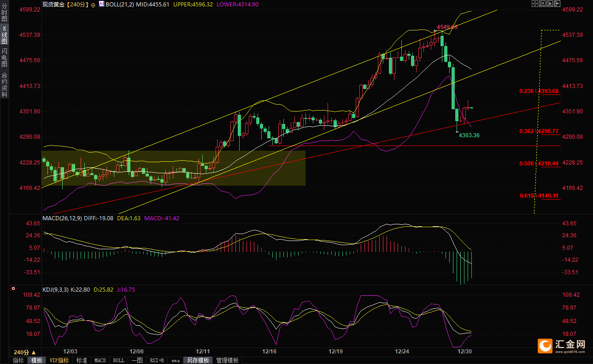The width and height of the screenshot is (593, 364).
Task: Click the KDJ(9,3,3) indicator label
Action: point(56,290)
